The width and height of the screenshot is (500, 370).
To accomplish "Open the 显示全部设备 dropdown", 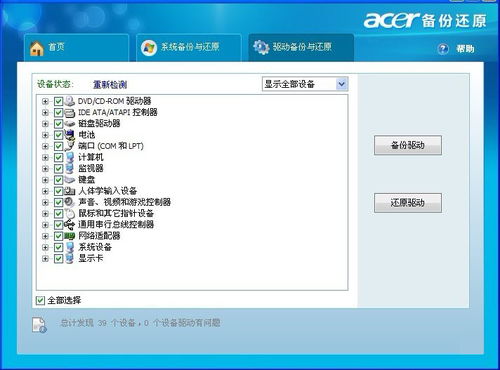I will point(305,84).
